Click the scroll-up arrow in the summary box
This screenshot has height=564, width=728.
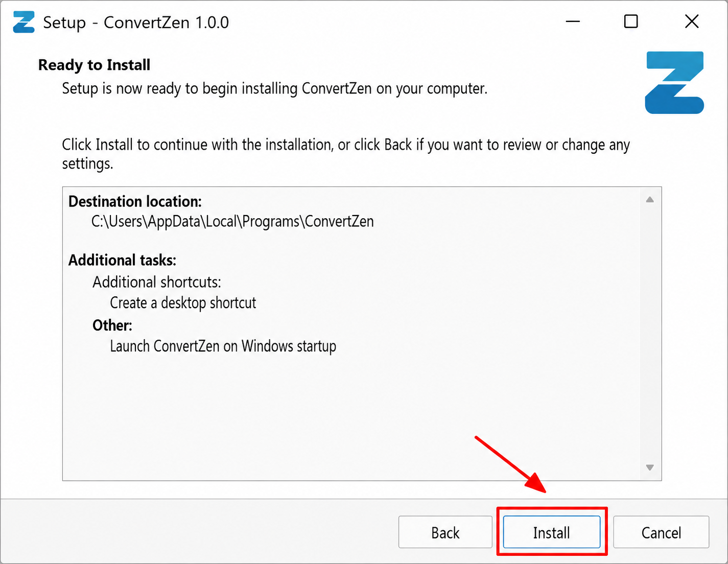pyautogui.click(x=650, y=200)
